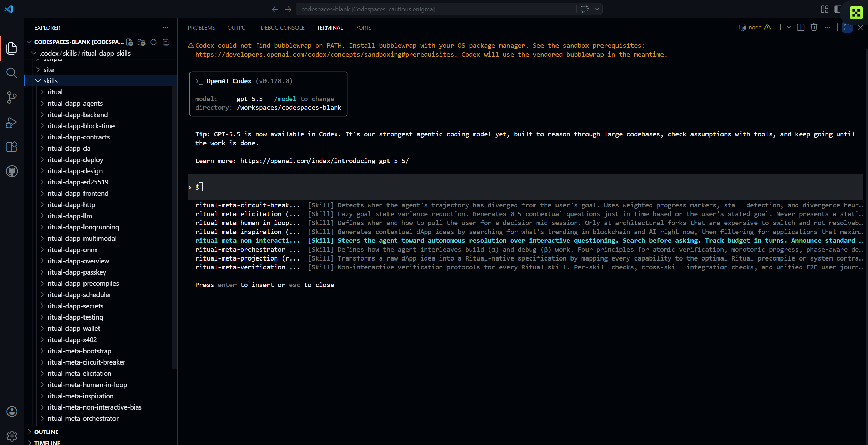
Task: Open Explorer views and more actions menu
Action: 165,27
